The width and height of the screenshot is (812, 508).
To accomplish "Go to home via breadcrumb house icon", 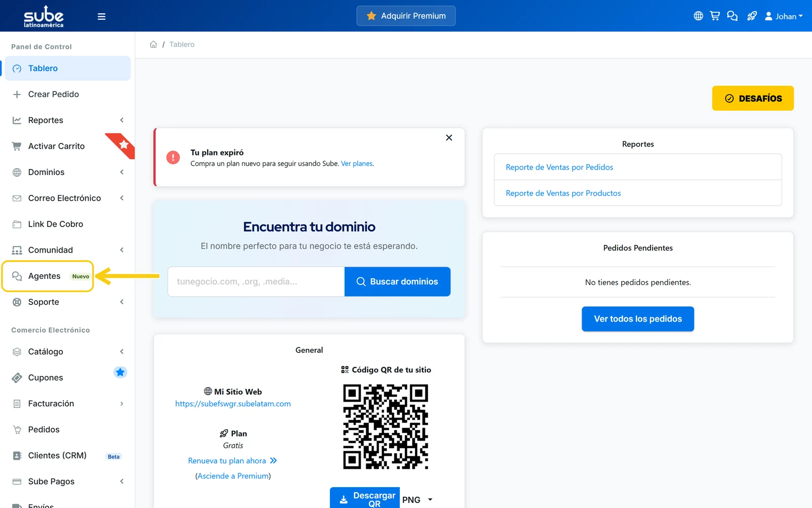I will 153,44.
